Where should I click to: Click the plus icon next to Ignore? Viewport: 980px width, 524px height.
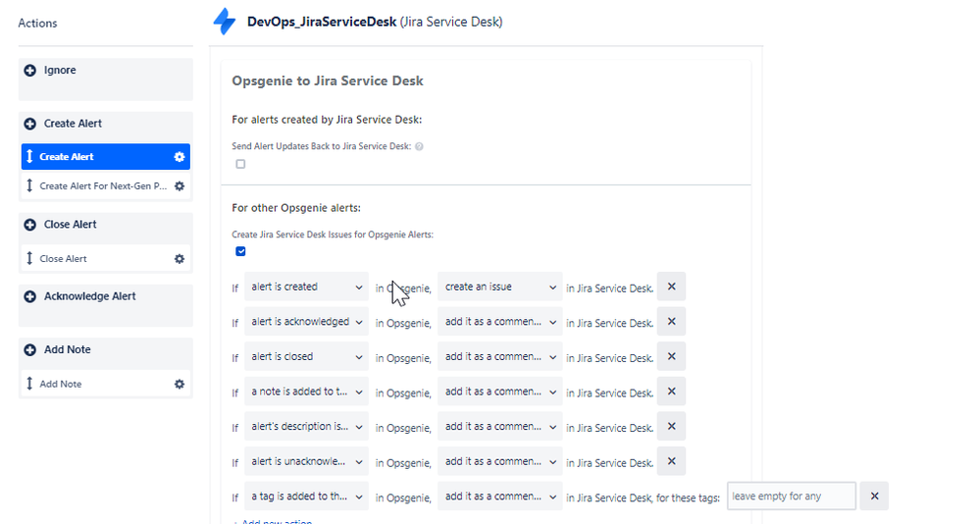tap(30, 71)
